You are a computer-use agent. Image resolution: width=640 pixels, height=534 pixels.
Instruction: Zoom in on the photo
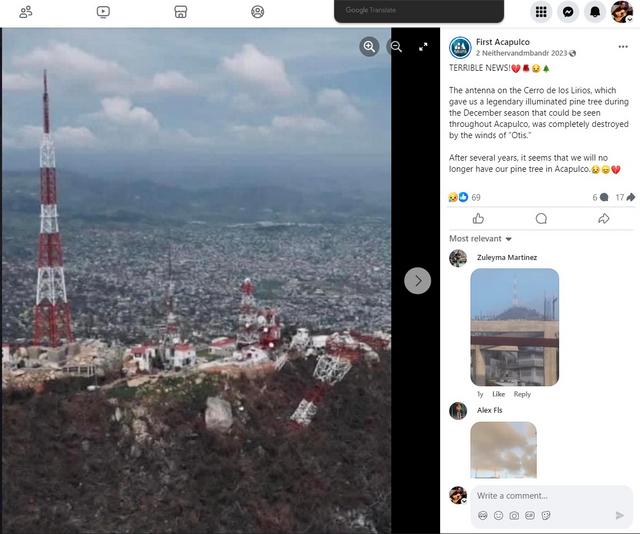370,46
